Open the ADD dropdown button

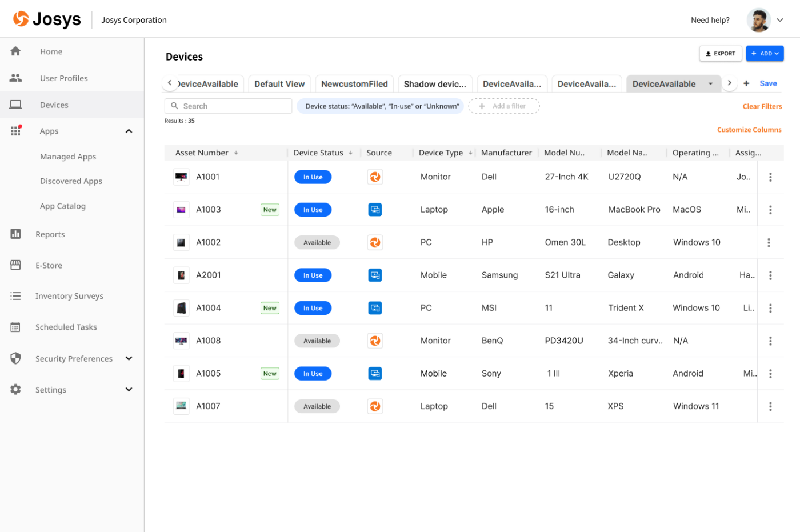[765, 53]
